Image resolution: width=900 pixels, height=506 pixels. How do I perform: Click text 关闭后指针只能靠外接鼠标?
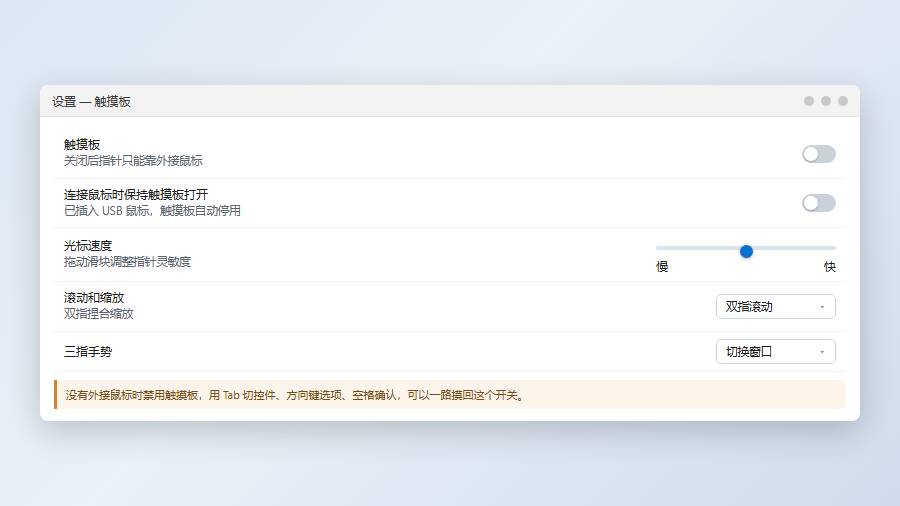click(133, 161)
